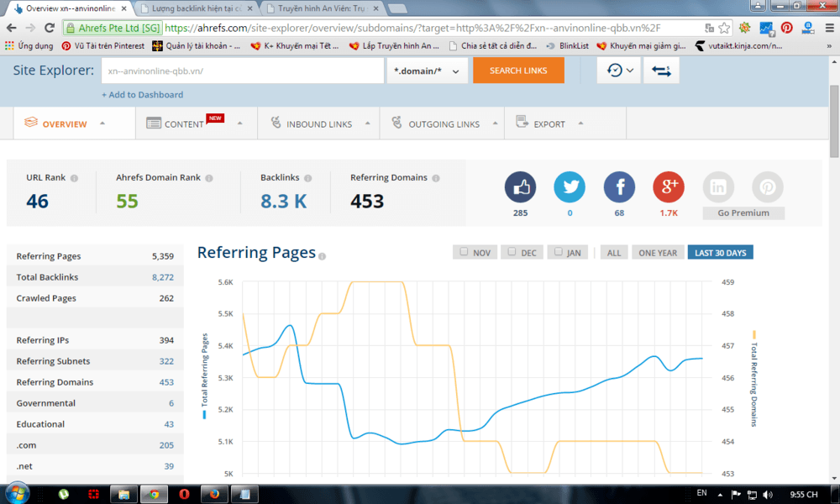Expand the Outgoing Links menu arrow
The image size is (840, 504).
coord(495,123)
